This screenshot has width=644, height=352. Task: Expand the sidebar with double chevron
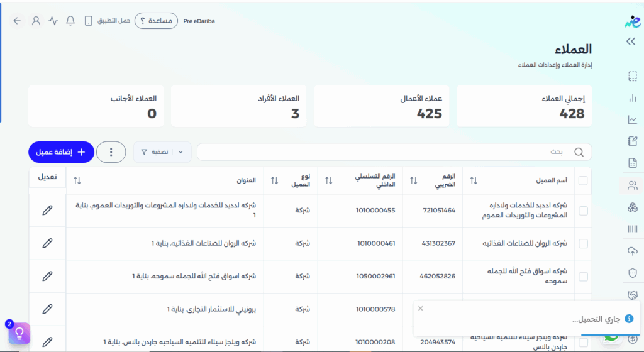[x=631, y=41]
